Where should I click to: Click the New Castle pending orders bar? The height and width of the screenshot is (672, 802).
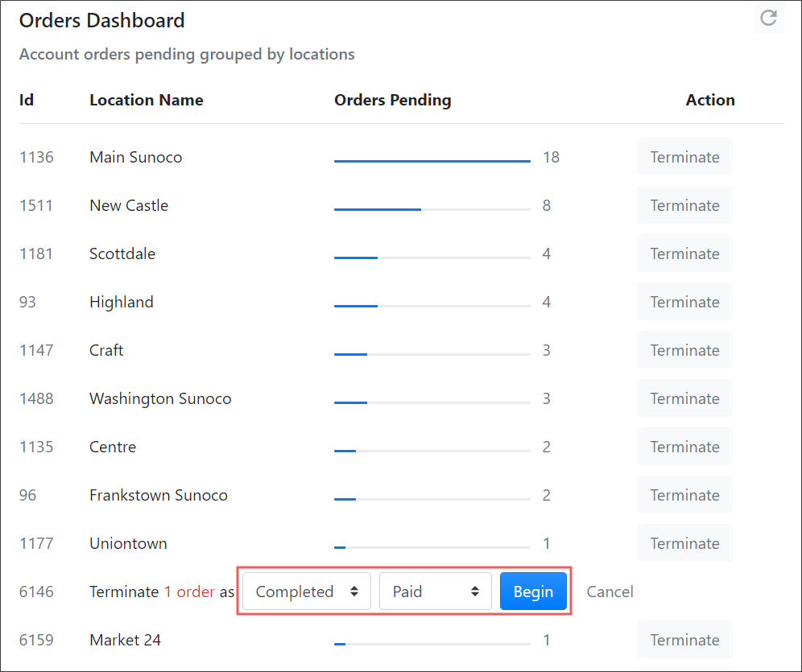[x=432, y=209]
